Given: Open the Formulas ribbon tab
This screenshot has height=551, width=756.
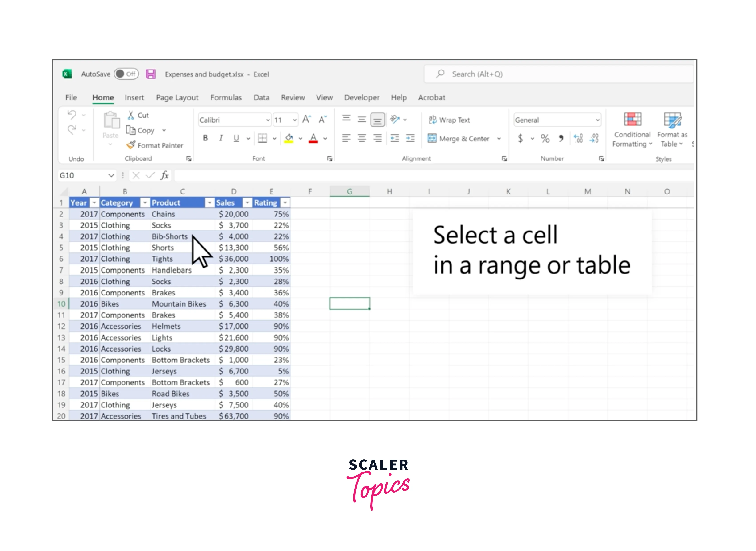Looking at the screenshot, I should [x=226, y=97].
